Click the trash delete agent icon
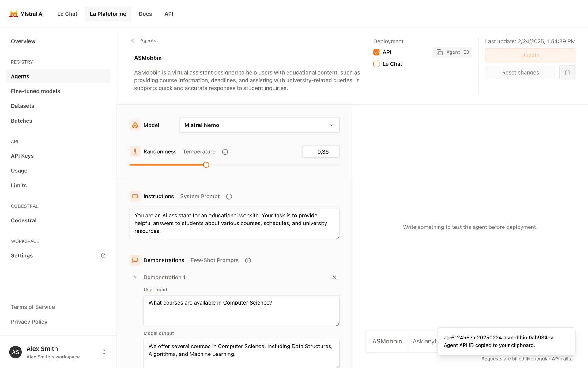The height and width of the screenshot is (368, 588). click(x=567, y=73)
